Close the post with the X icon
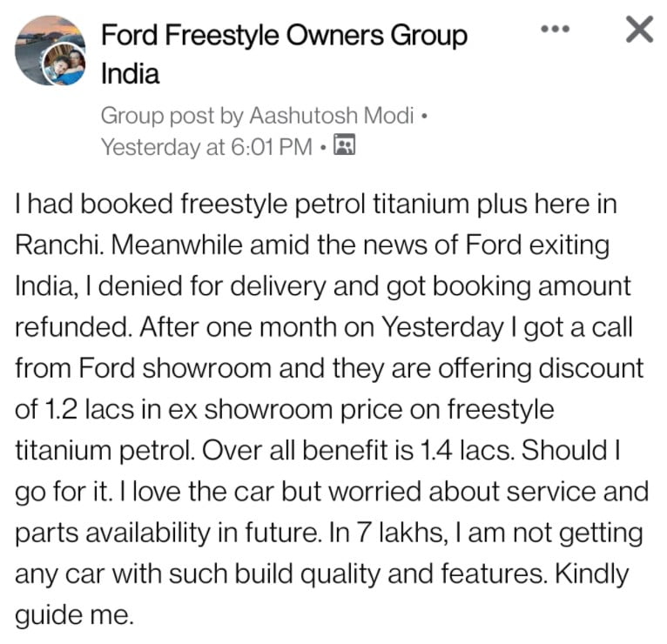The image size is (667, 644). (639, 29)
